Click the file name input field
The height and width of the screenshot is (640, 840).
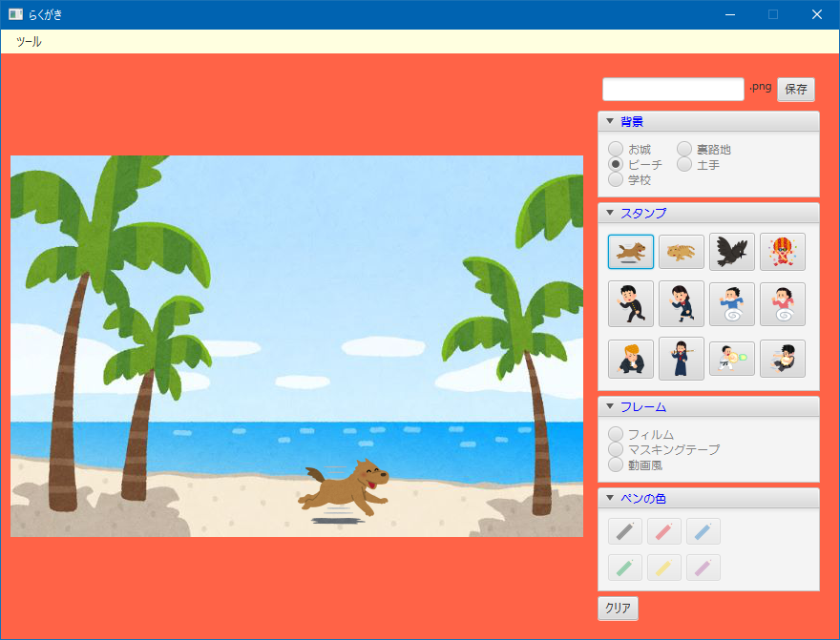[x=673, y=89]
